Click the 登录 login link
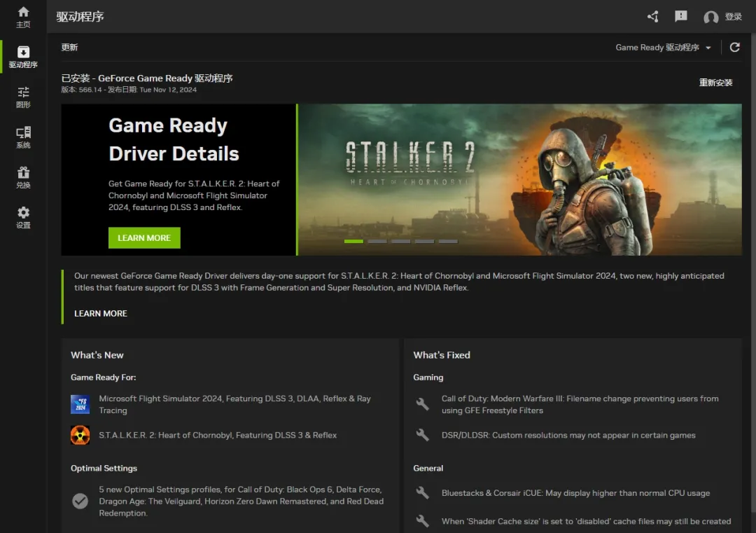756x533 pixels. [733, 17]
